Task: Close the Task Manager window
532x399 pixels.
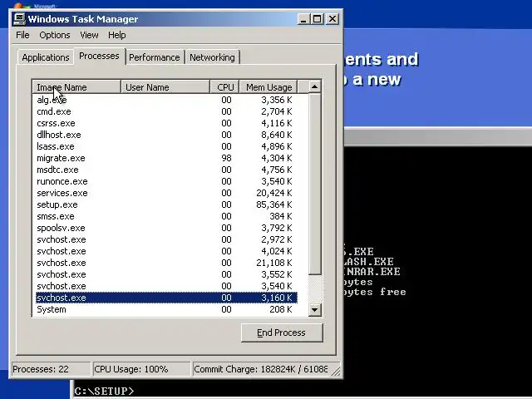Action: [x=332, y=18]
